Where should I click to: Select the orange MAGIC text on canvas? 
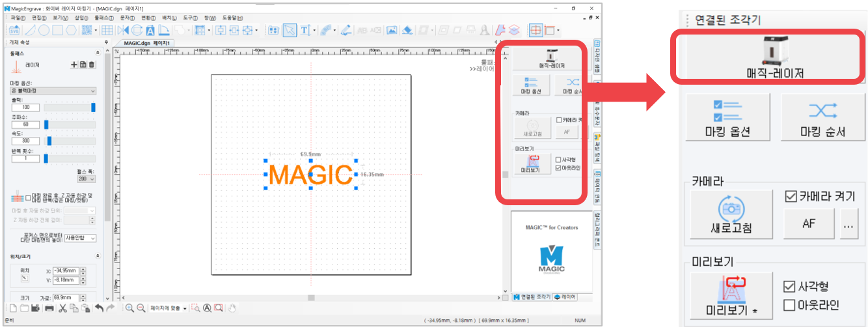tap(310, 175)
